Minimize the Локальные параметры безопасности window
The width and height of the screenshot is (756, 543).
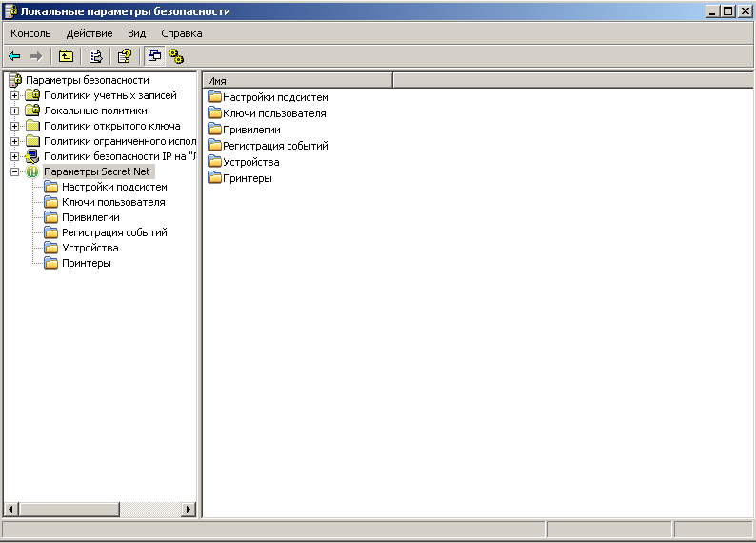pyautogui.click(x=712, y=10)
